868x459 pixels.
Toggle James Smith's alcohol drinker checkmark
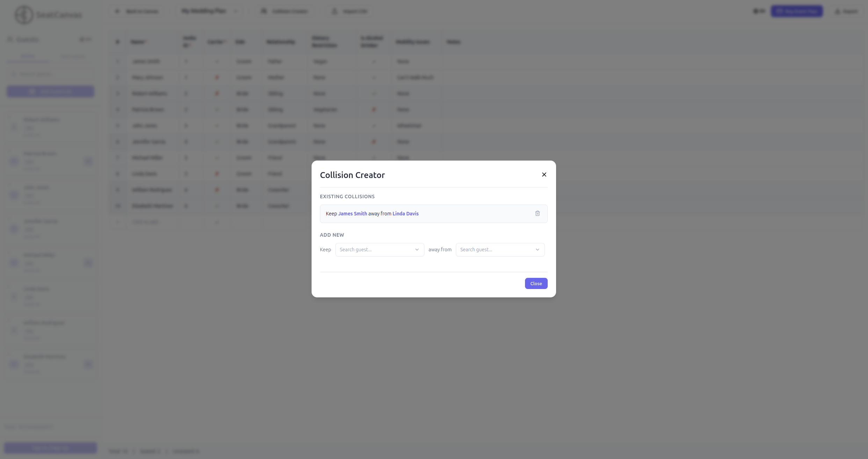point(374,61)
